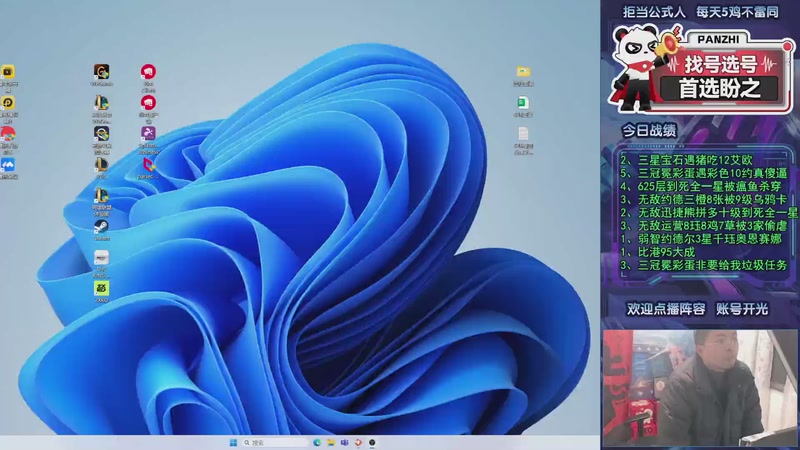Click the taskbar search box

coord(276,442)
